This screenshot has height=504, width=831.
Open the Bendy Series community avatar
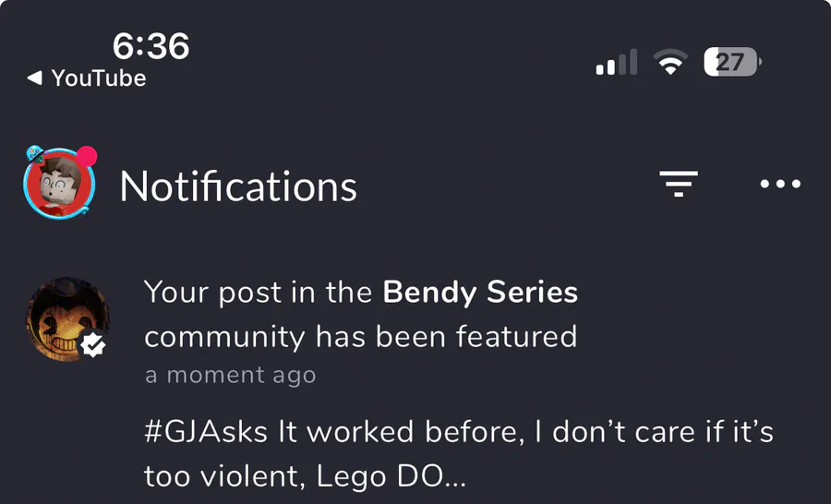click(x=67, y=319)
